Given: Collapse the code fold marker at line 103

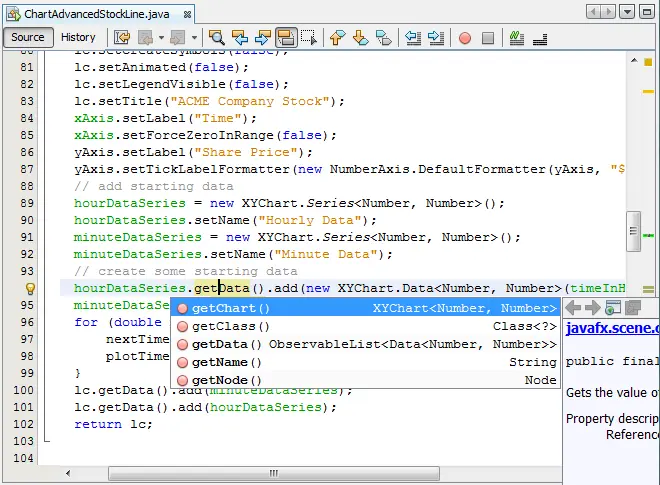Looking at the screenshot, I should [47, 440].
